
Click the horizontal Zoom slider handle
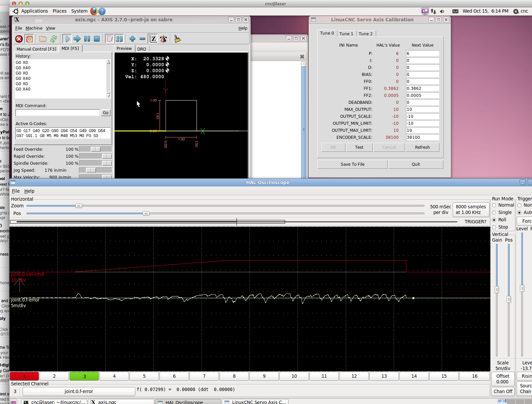click(79, 206)
